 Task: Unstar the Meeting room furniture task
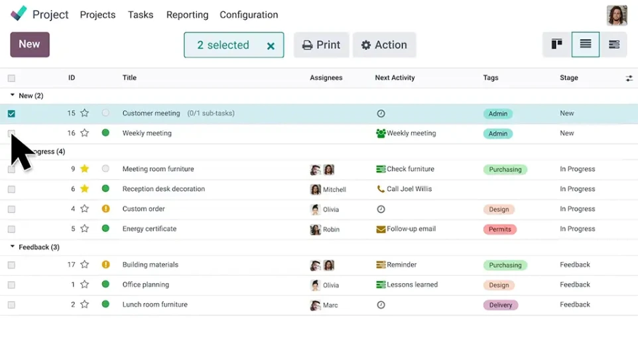84,169
